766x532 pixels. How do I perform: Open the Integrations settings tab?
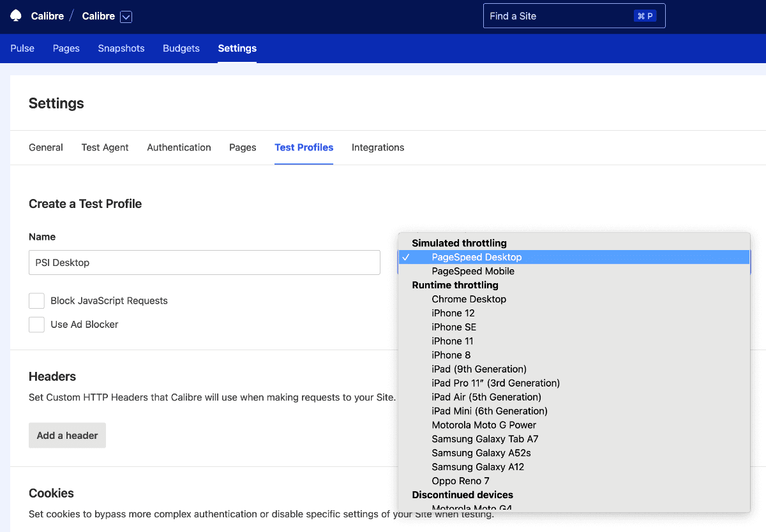377,147
